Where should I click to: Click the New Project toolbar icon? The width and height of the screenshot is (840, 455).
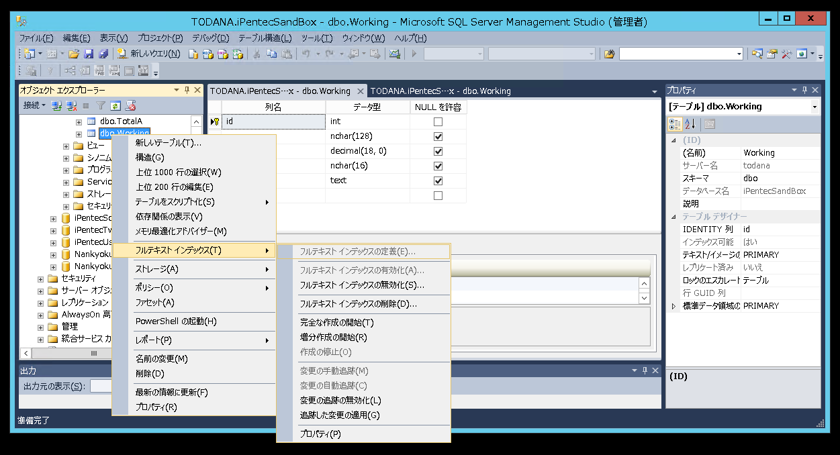(29, 54)
